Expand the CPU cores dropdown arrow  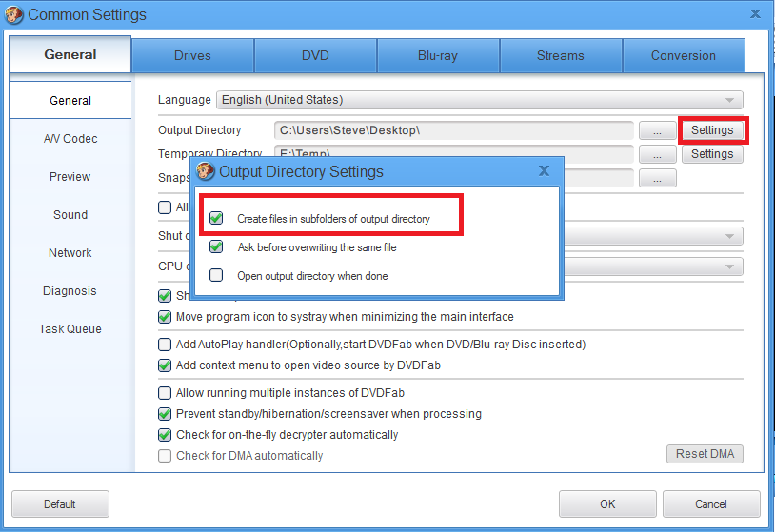click(x=729, y=266)
